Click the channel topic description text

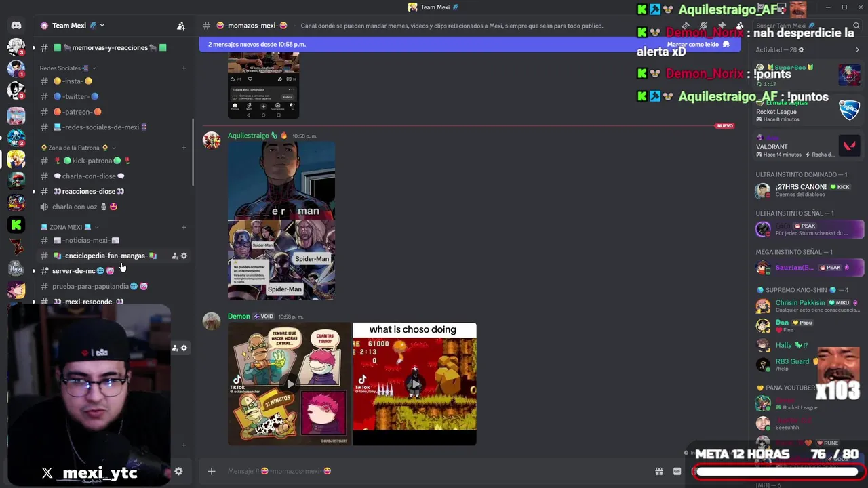point(452,26)
